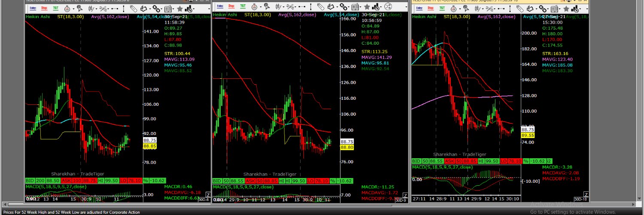This screenshot has width=644, height=215.
Task: Select the pointer cursor tool in the left chart
Action: point(80,8)
